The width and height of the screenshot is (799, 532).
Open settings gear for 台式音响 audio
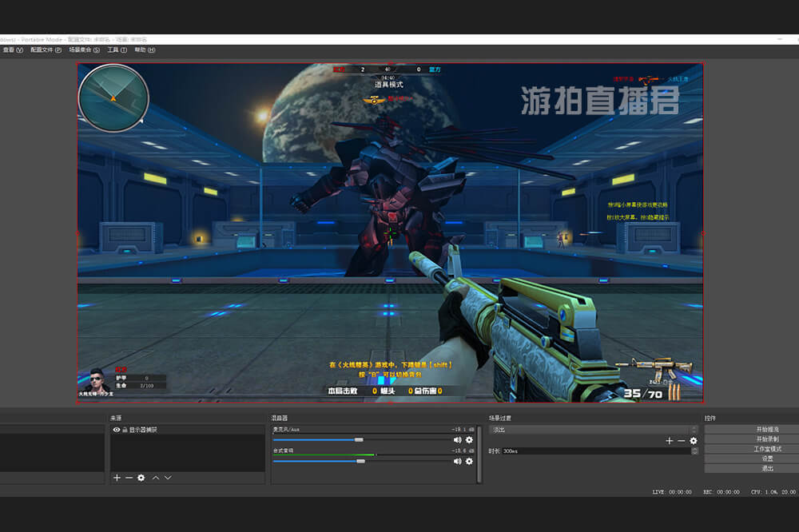pos(469,461)
